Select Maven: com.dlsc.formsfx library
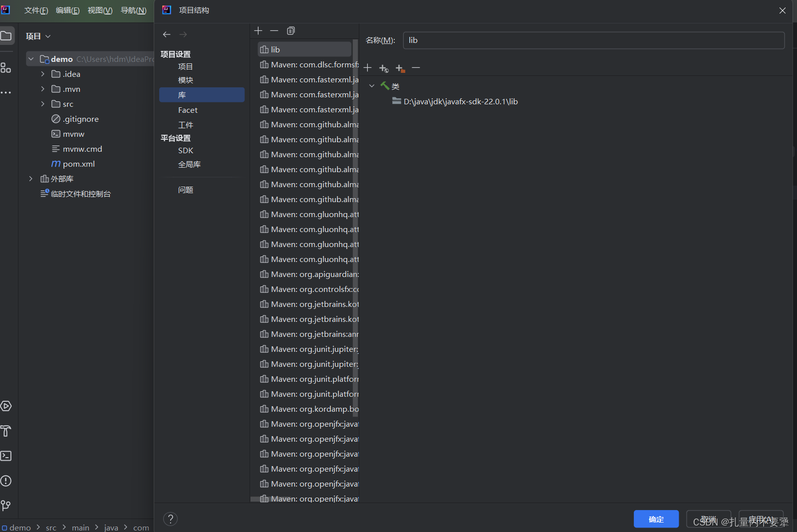This screenshot has height=532, width=797. coord(309,65)
